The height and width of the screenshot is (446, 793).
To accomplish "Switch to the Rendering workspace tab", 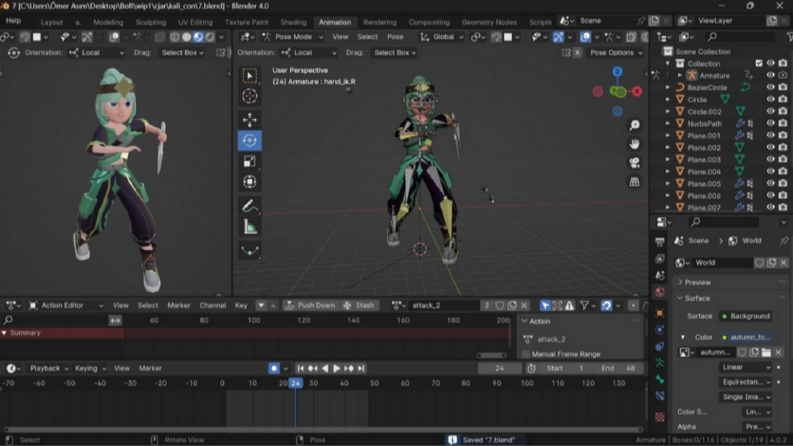I will pyautogui.click(x=380, y=22).
